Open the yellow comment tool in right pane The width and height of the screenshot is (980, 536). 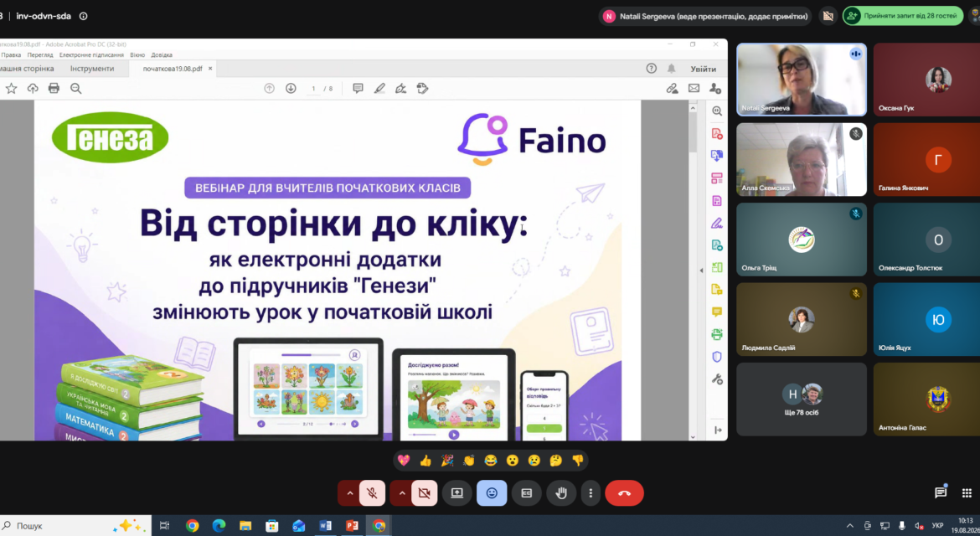(717, 311)
